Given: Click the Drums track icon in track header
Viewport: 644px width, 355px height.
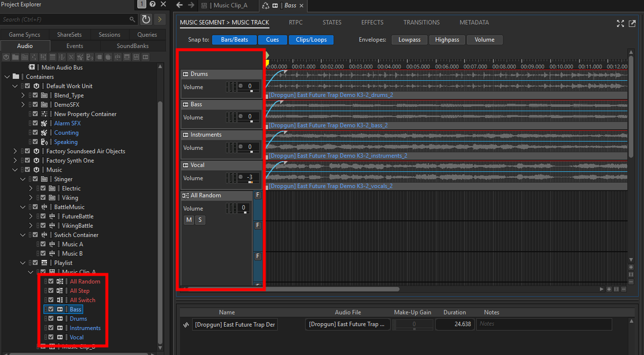Looking at the screenshot, I should point(185,74).
